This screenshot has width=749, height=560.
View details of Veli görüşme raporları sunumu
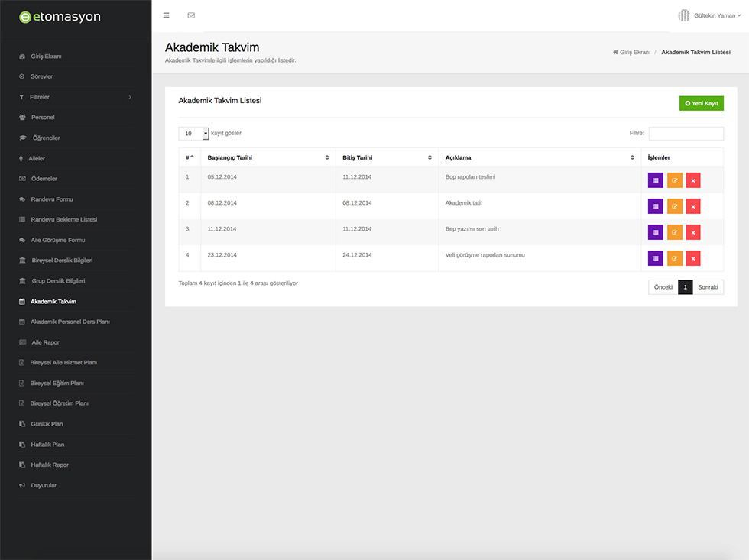pyautogui.click(x=656, y=258)
